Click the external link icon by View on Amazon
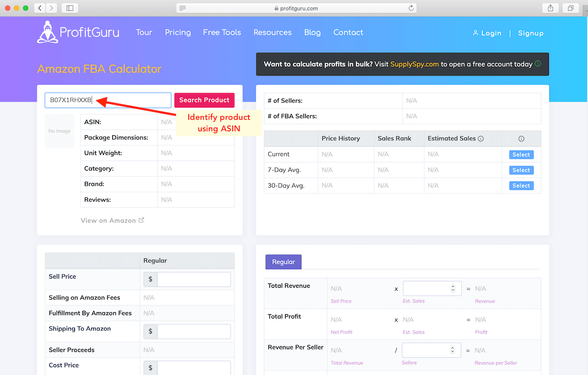This screenshot has height=375, width=588. 141,220
